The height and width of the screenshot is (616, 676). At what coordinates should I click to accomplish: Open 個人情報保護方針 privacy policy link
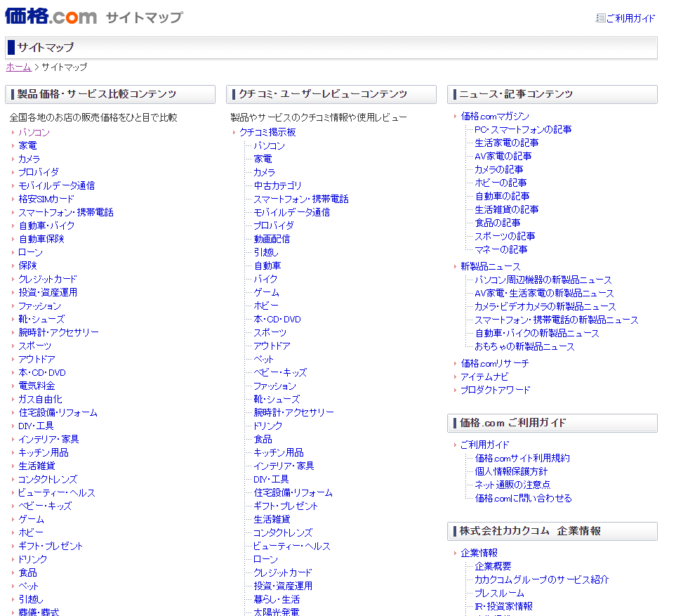tap(511, 471)
